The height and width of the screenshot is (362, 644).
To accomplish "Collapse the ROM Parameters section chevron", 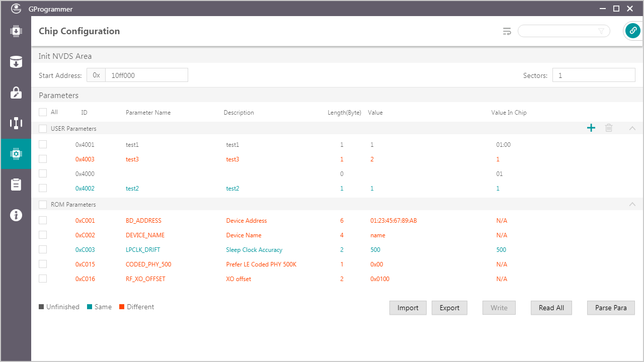I will pyautogui.click(x=632, y=204).
